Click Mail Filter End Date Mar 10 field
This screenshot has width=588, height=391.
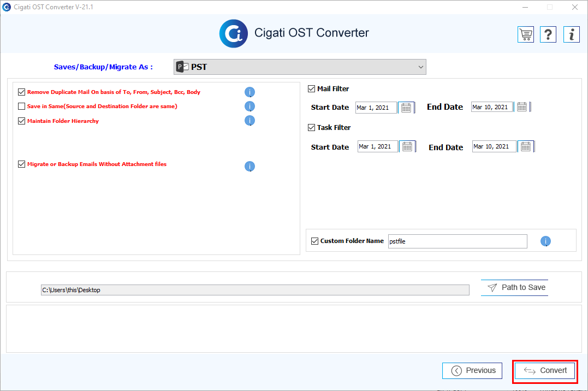tap(491, 107)
